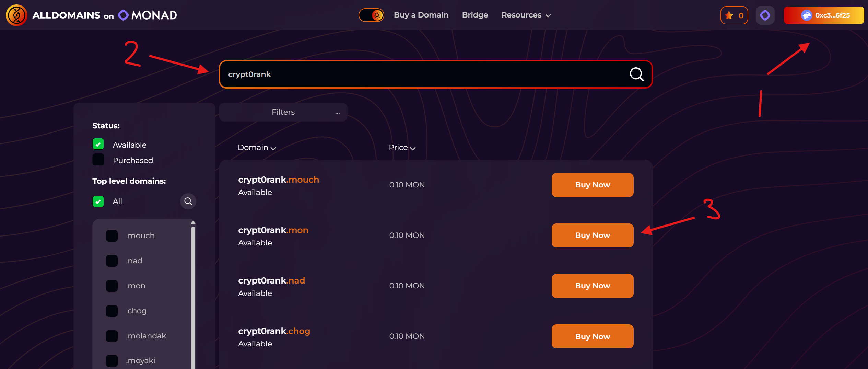Viewport: 868px width, 369px height.
Task: Toggle the light/dark theme switch
Action: click(371, 15)
